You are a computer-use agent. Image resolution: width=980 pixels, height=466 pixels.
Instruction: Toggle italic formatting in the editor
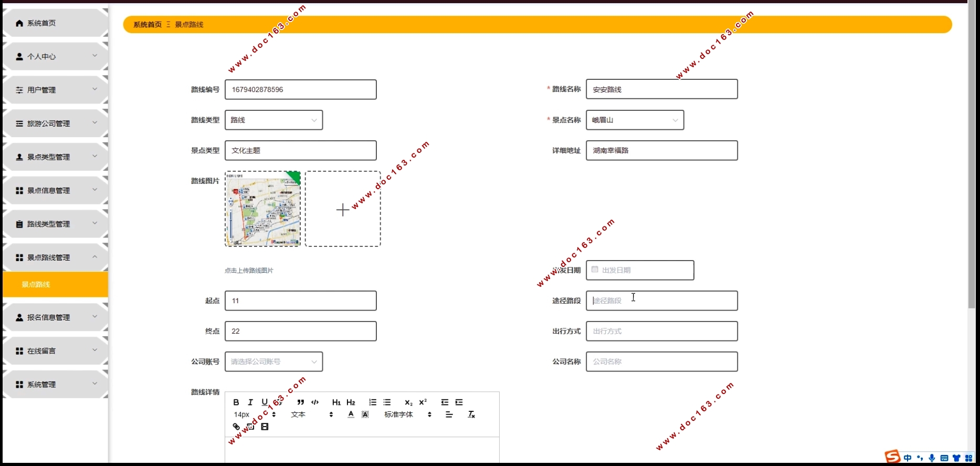[x=250, y=402]
